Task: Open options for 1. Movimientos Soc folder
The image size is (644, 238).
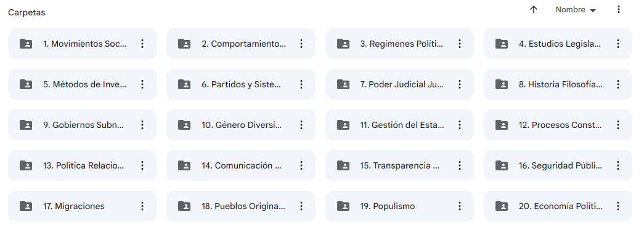Action: click(142, 44)
